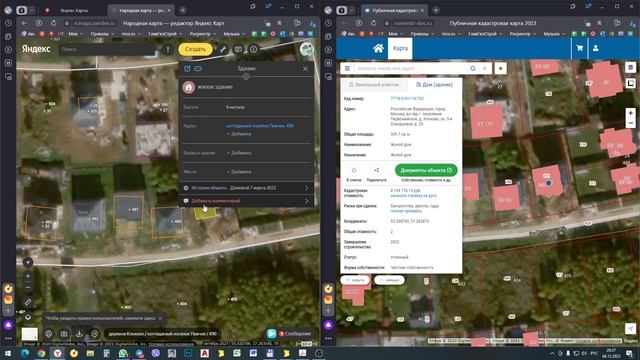The width and height of the screenshot is (640, 360).
Task: Open the wrench tools icon in Yandex map editor
Action: [x=223, y=49]
